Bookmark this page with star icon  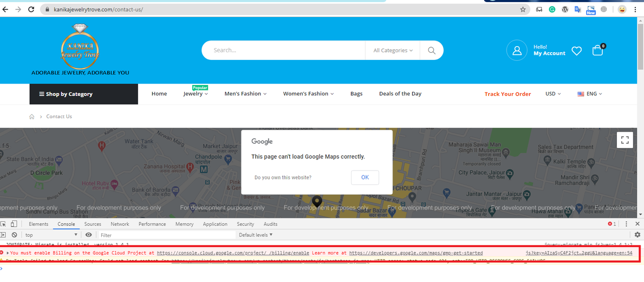click(x=523, y=10)
